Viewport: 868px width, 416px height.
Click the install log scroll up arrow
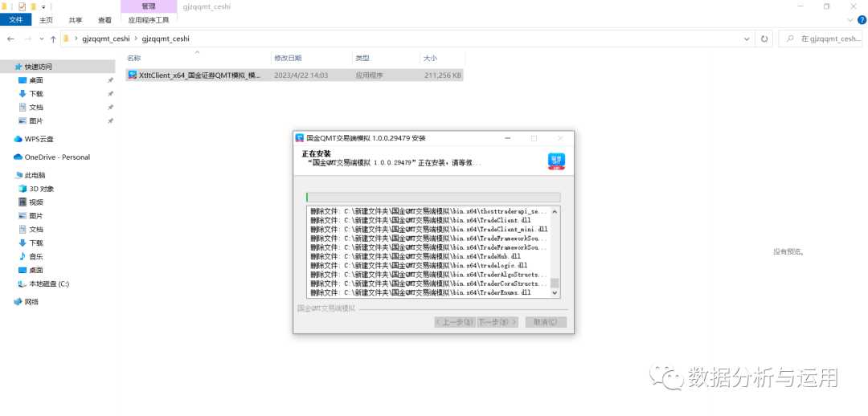coord(555,212)
